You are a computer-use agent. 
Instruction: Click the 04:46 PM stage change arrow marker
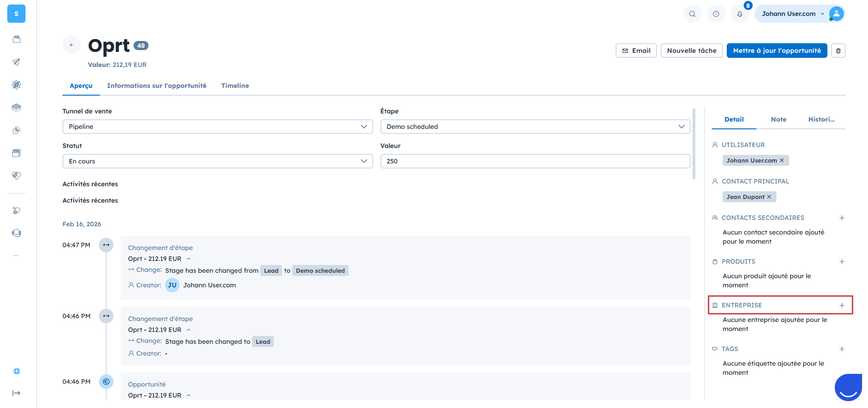(106, 316)
